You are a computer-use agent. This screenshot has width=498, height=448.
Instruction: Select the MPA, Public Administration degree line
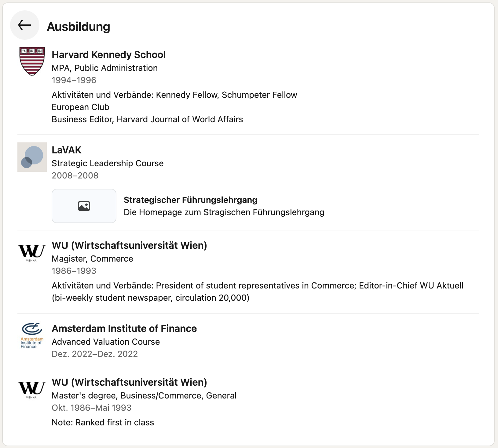105,68
